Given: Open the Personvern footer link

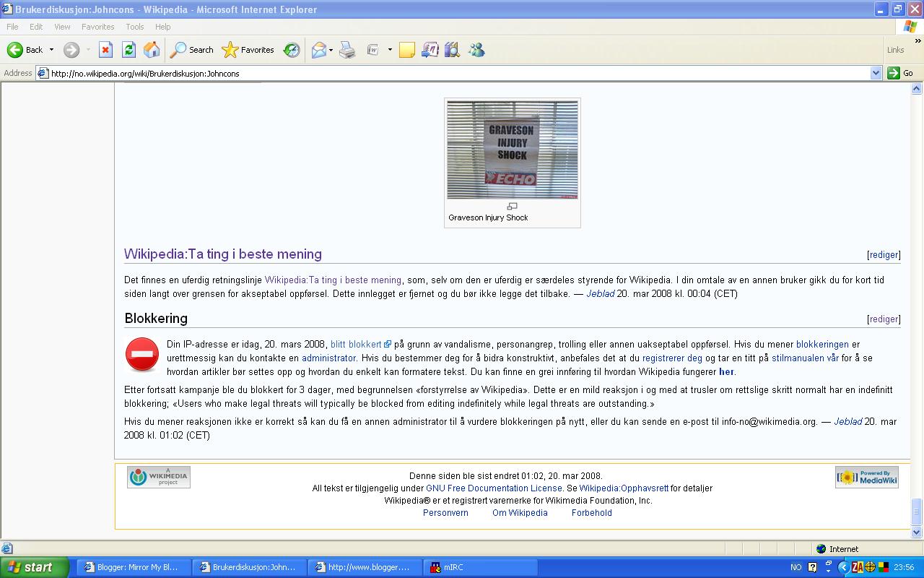Looking at the screenshot, I should point(445,513).
